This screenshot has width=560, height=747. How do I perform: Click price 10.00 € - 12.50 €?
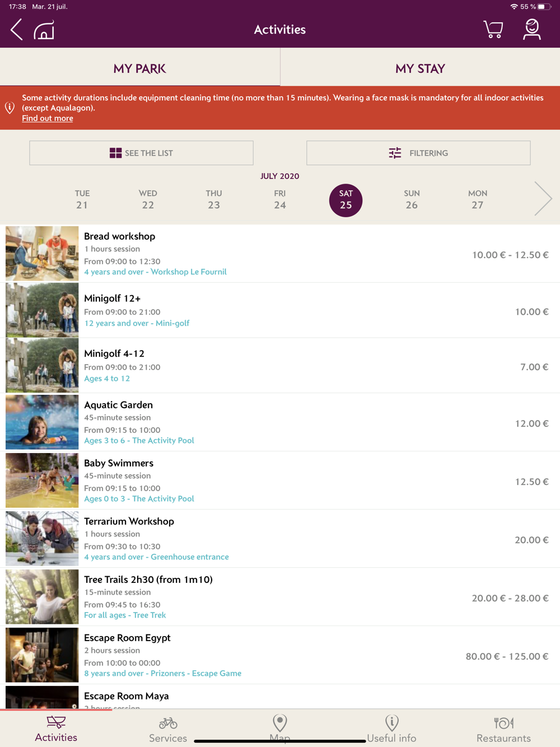[510, 255]
